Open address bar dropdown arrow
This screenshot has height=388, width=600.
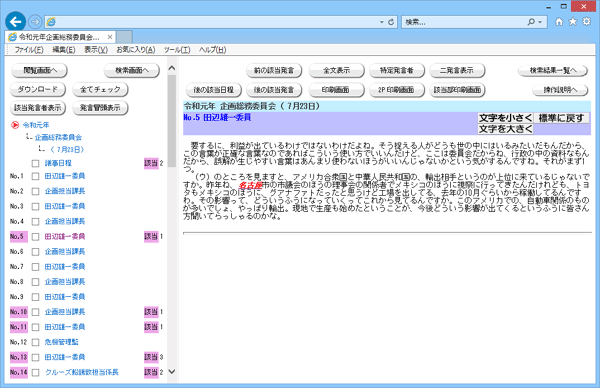coord(382,22)
